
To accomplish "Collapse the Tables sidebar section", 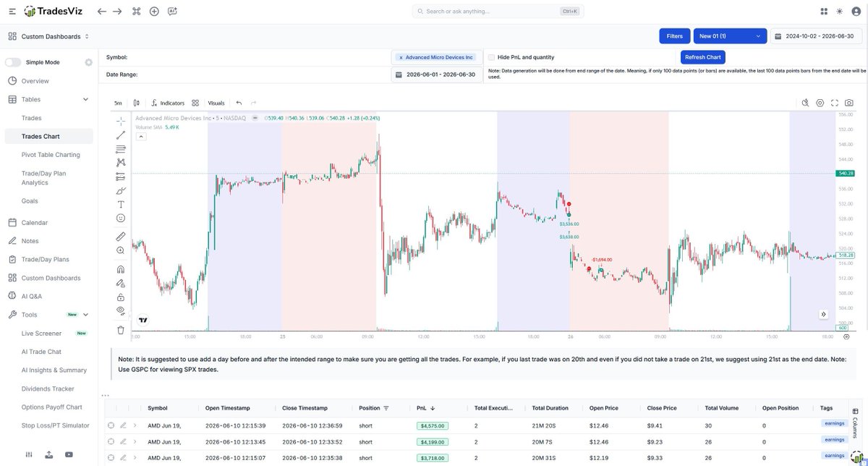I will (85, 99).
